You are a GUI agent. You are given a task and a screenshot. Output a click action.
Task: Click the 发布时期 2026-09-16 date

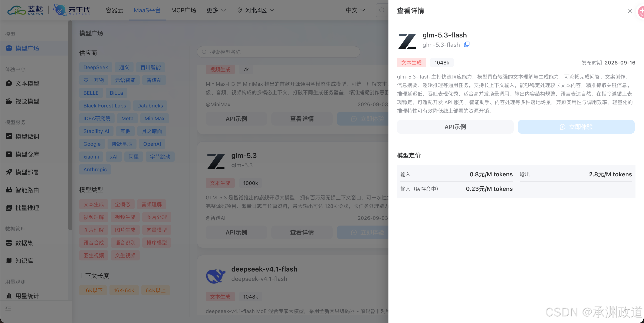coord(608,63)
